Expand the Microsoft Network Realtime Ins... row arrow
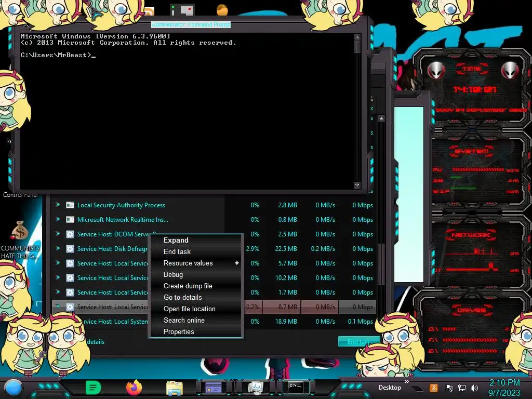Screen dimensions: 532x399 [58, 219]
